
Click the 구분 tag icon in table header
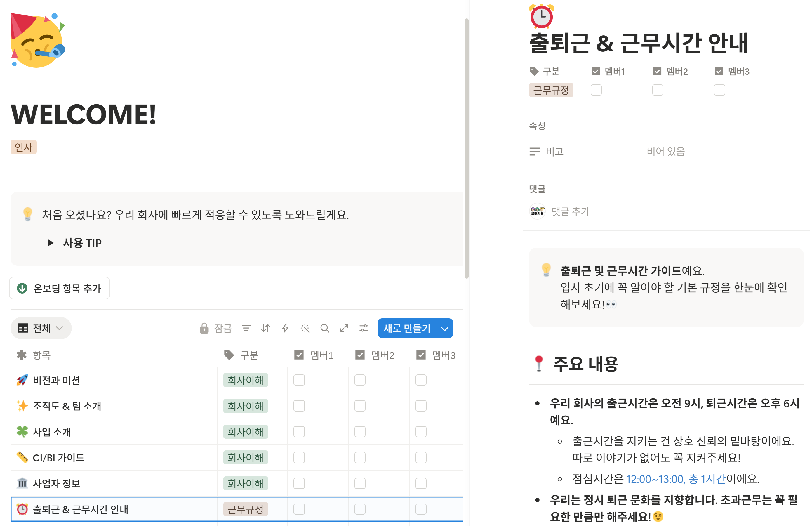(229, 355)
